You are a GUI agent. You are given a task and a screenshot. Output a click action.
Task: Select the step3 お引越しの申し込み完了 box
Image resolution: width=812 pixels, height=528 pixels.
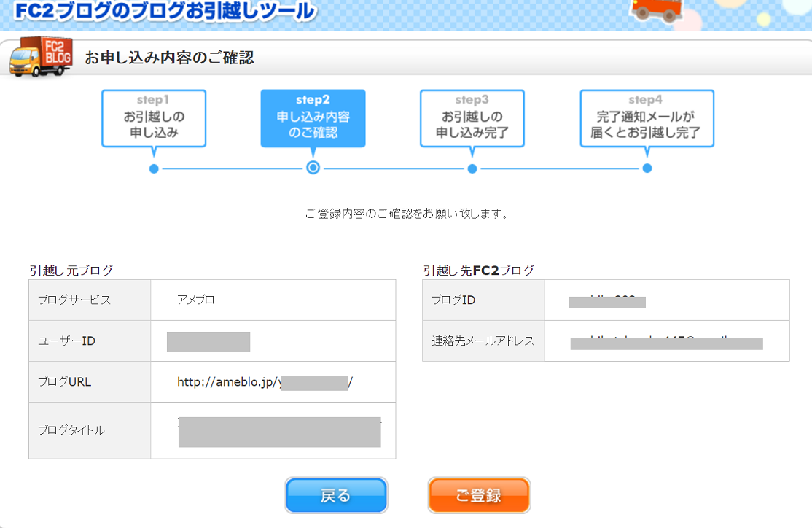[472, 117]
